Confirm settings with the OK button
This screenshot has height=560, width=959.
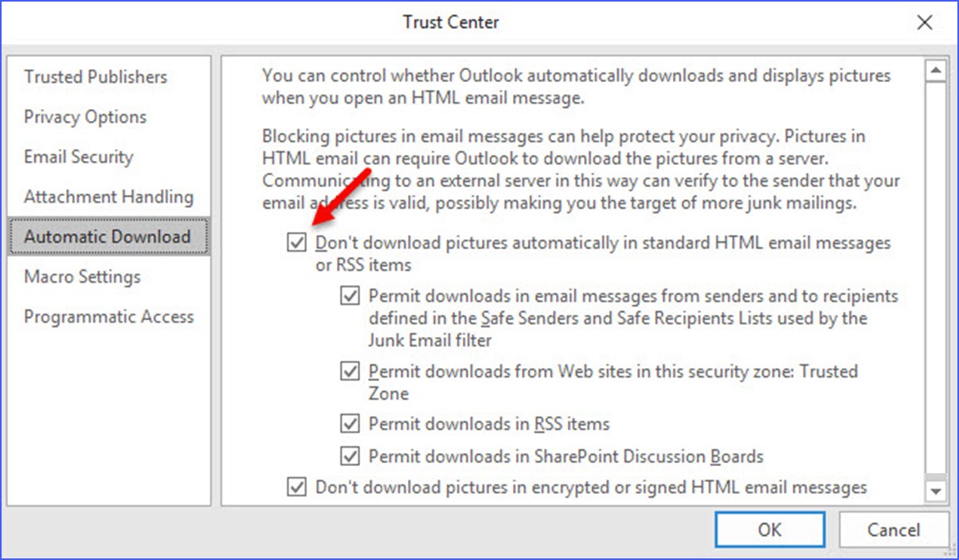tap(769, 529)
